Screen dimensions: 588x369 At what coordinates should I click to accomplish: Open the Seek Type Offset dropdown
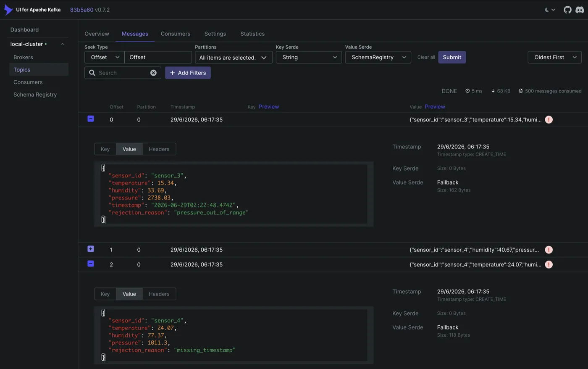pos(104,57)
